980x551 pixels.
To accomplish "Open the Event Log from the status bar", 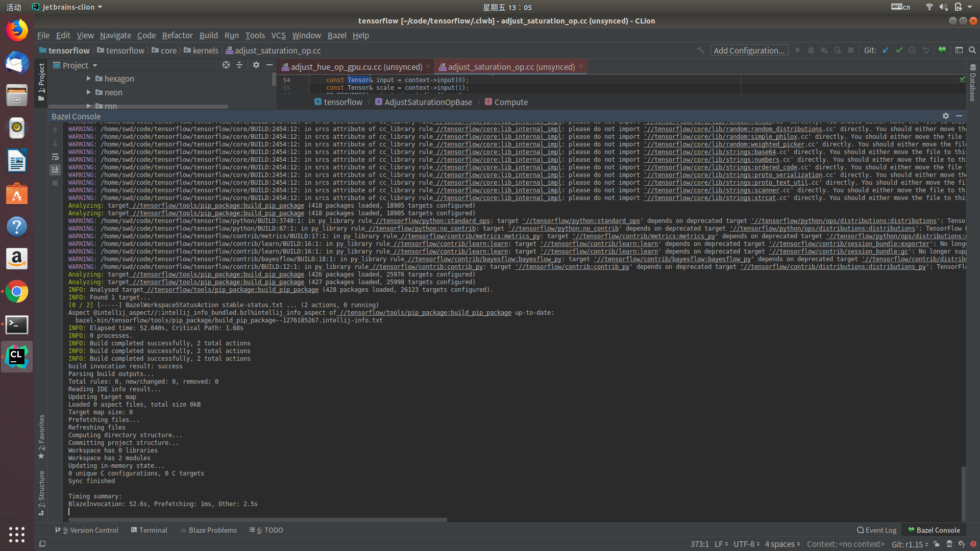I will [x=876, y=530].
